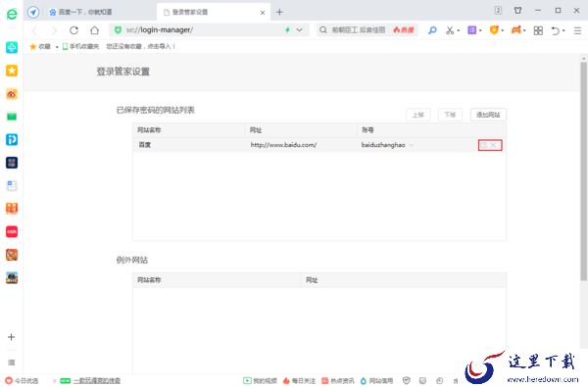Open the Weibo sidebar icon
The width and height of the screenshot is (588, 387).
point(12,94)
